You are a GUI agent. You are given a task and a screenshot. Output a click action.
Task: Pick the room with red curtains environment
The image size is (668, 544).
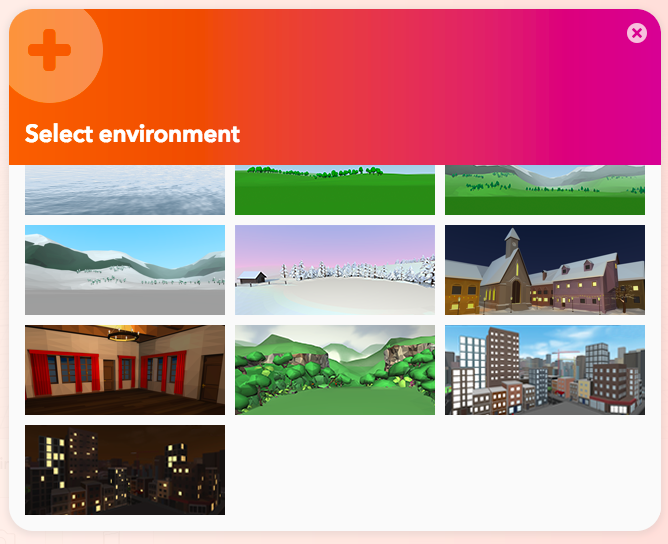point(125,370)
